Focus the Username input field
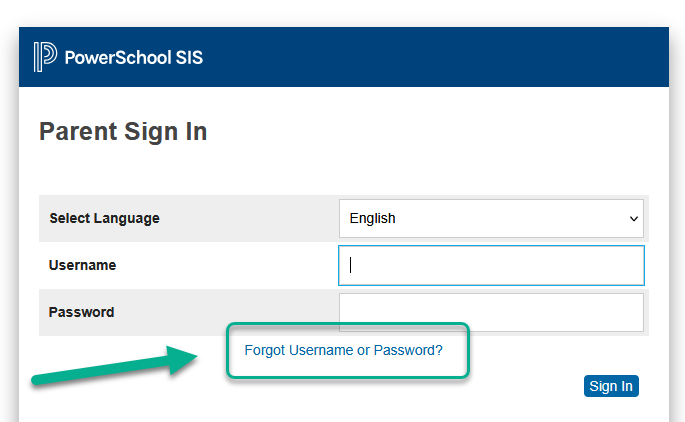The height and width of the screenshot is (422, 685). pos(491,266)
